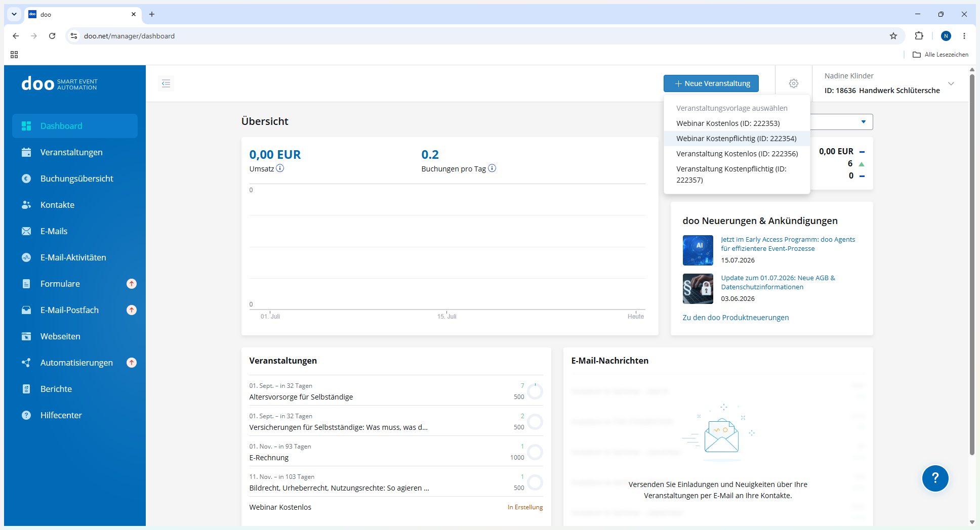The height and width of the screenshot is (530, 980).
Task: Open Webseiten browser icon in sidebar
Action: [x=26, y=336]
